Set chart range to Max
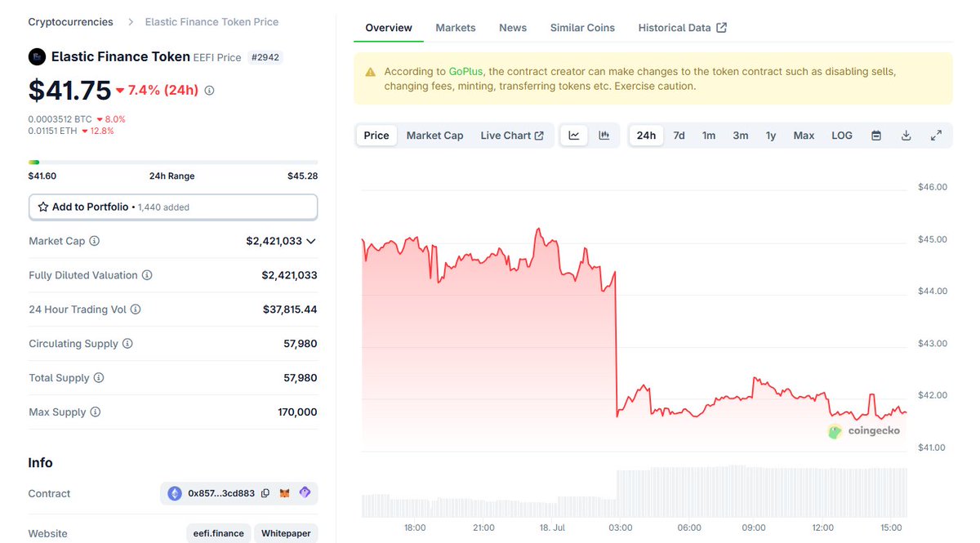Screen dimensions: 980x543 click(804, 136)
